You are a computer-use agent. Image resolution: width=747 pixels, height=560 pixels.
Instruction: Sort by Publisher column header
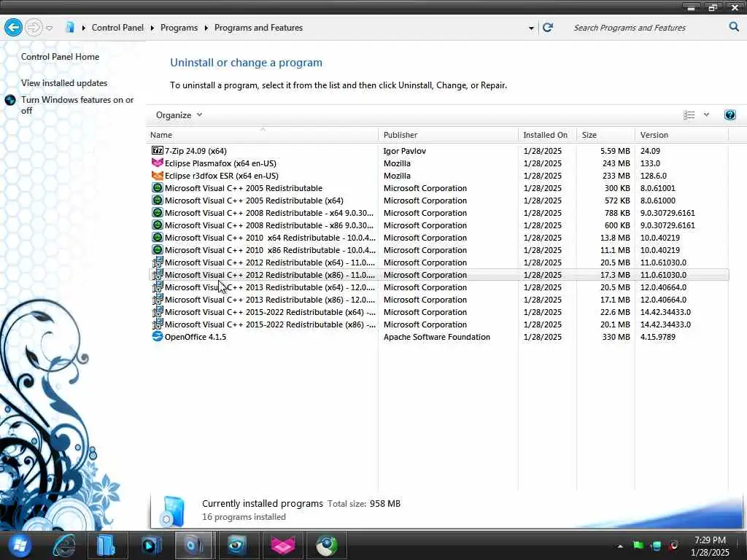(449, 135)
